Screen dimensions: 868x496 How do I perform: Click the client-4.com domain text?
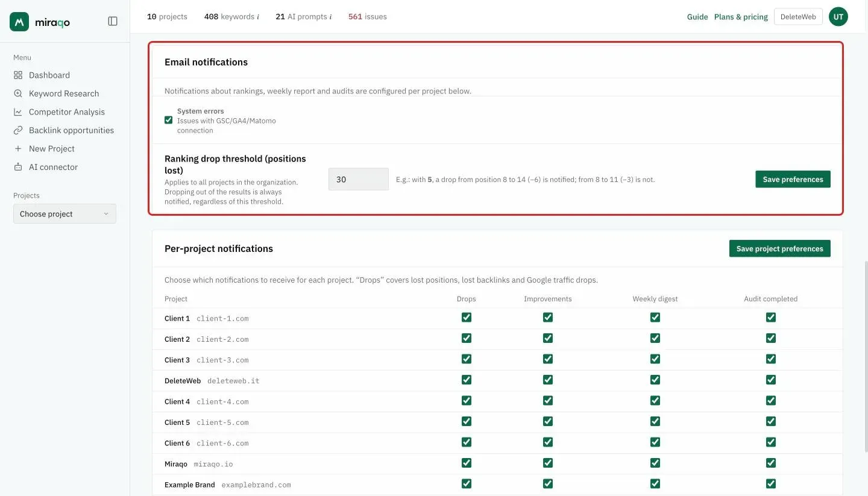(222, 402)
